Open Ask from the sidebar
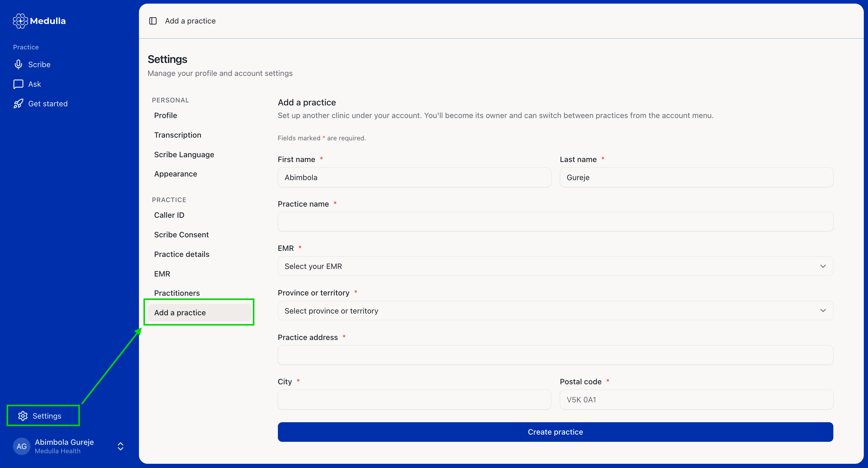Viewport: 868px width, 468px height. (x=35, y=84)
